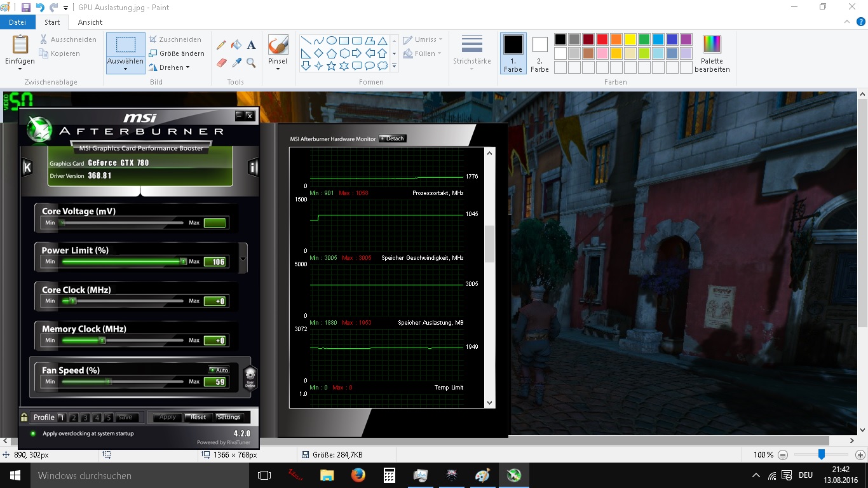Open the Pinsel brushes dropdown
Viewport: 868px width, 488px height.
[278, 69]
